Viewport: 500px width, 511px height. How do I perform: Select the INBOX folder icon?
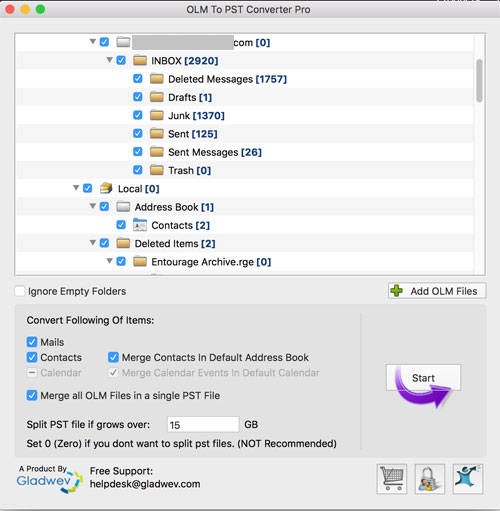click(140, 61)
